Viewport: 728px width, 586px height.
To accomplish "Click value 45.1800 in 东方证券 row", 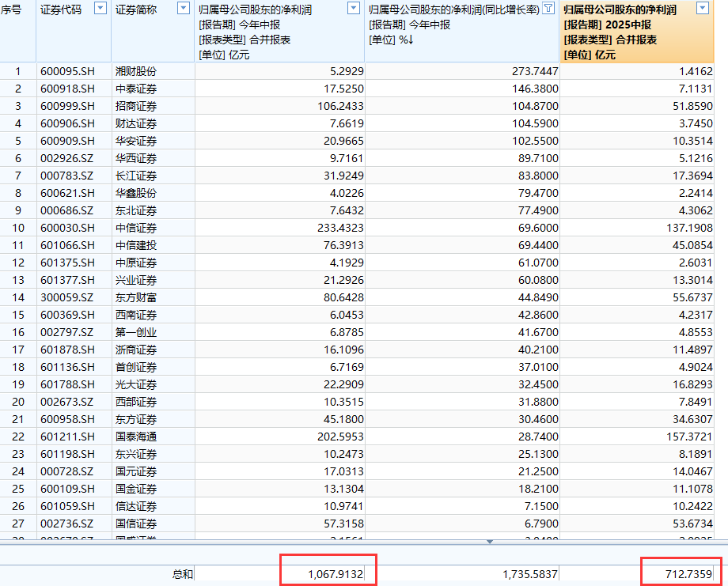I will (343, 419).
